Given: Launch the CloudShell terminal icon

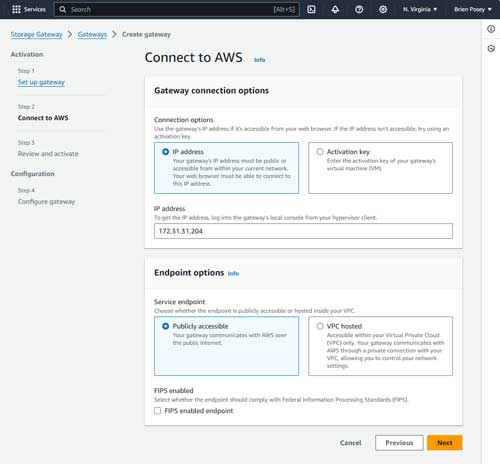Looking at the screenshot, I should 311,9.
